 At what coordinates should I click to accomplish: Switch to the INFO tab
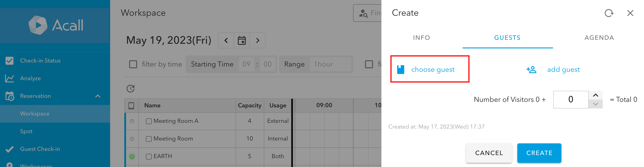click(421, 38)
